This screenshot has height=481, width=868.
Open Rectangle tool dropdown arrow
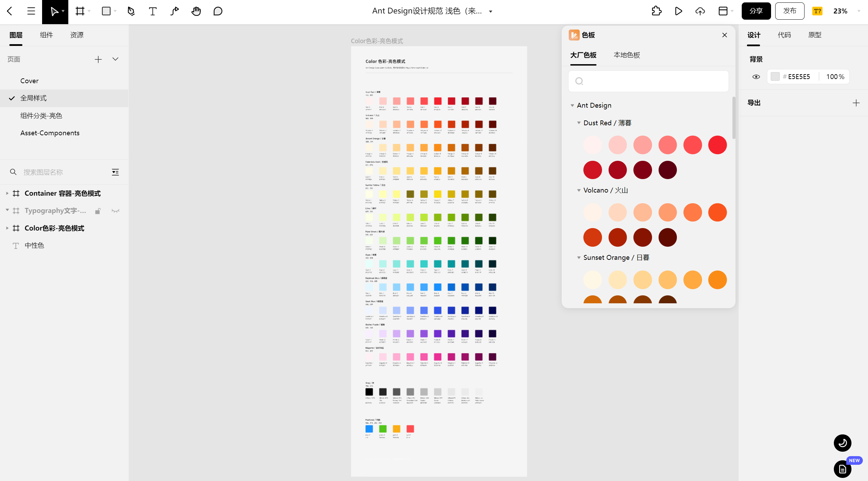coord(115,11)
